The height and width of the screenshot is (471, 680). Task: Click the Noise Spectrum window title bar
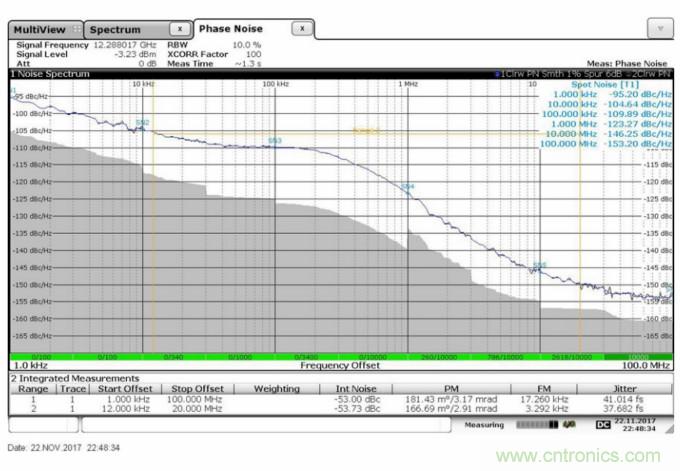point(200,74)
